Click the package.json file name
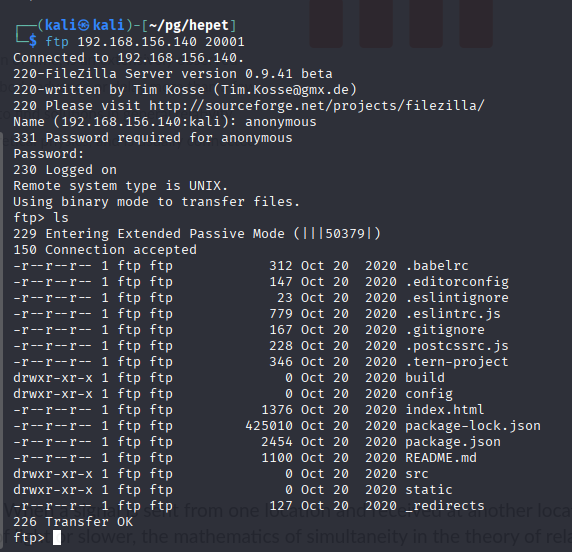The height and width of the screenshot is (552, 572). coord(453,442)
